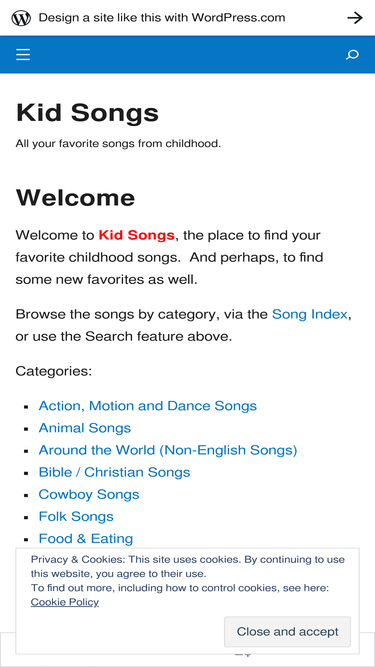
Task: Open the search magnifier icon
Action: coord(352,55)
